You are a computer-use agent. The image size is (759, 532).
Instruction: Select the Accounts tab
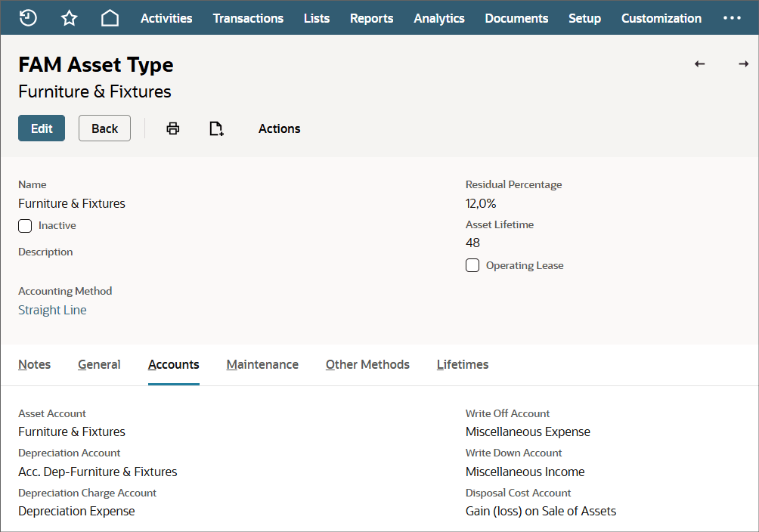coord(174,364)
